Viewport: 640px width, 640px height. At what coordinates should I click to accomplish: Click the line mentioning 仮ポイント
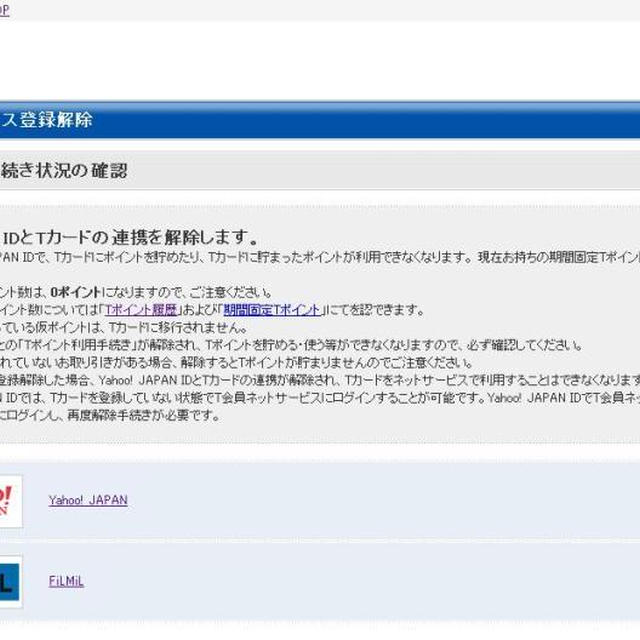124,328
